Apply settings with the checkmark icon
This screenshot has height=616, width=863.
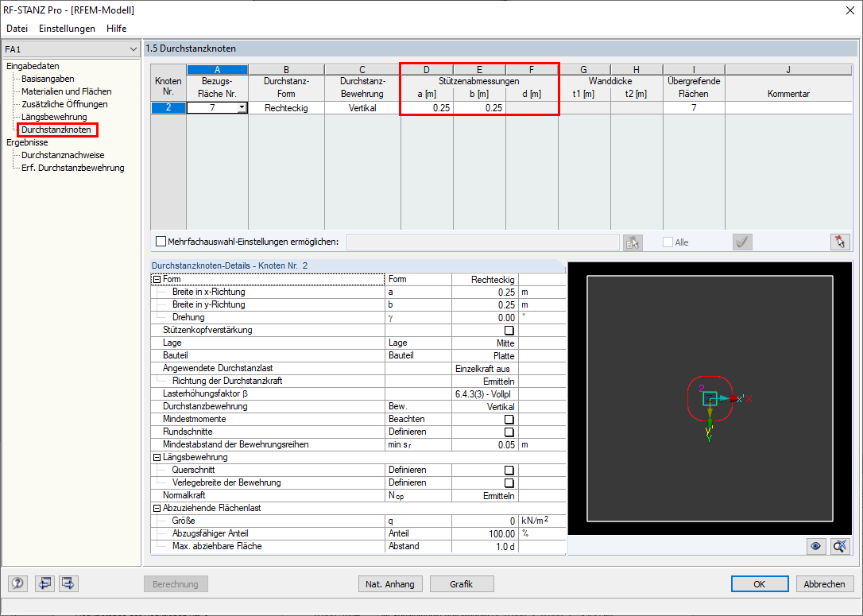741,242
